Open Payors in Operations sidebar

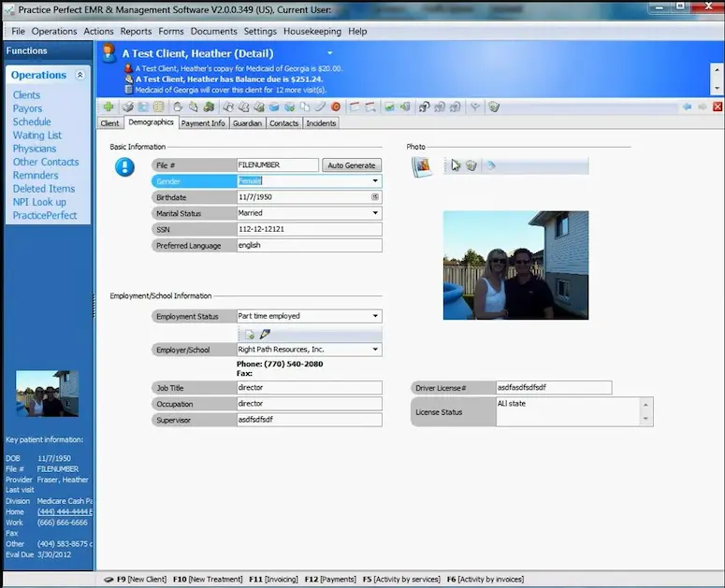click(x=27, y=108)
